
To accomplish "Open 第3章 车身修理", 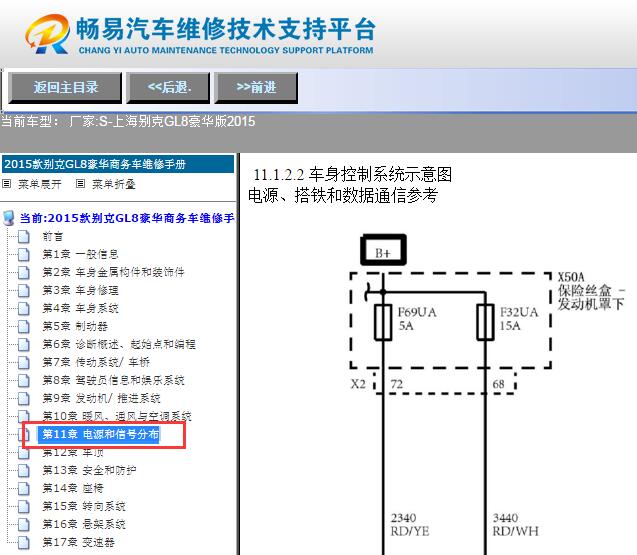I will [x=80, y=290].
